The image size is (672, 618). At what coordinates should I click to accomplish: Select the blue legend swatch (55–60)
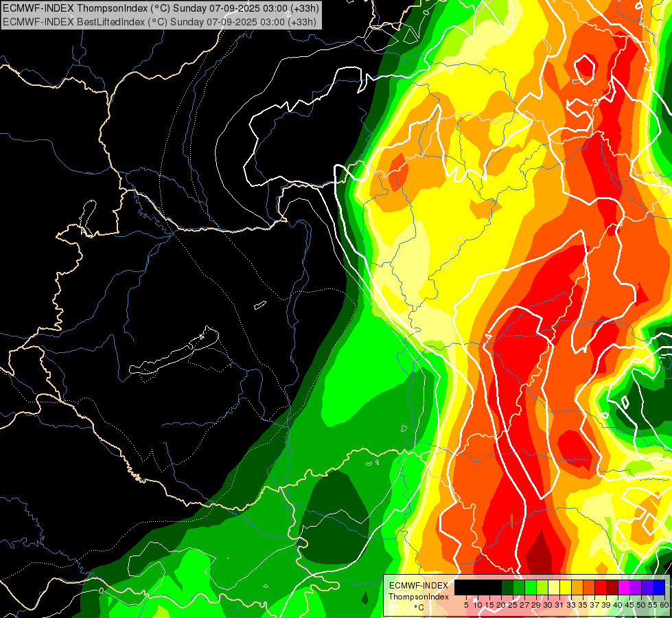[659, 588]
